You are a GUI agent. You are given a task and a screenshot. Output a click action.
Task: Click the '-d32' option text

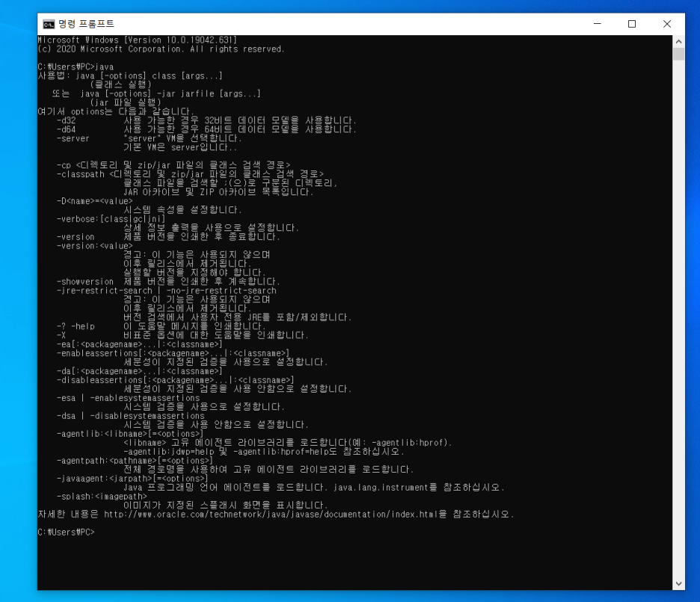(66, 120)
